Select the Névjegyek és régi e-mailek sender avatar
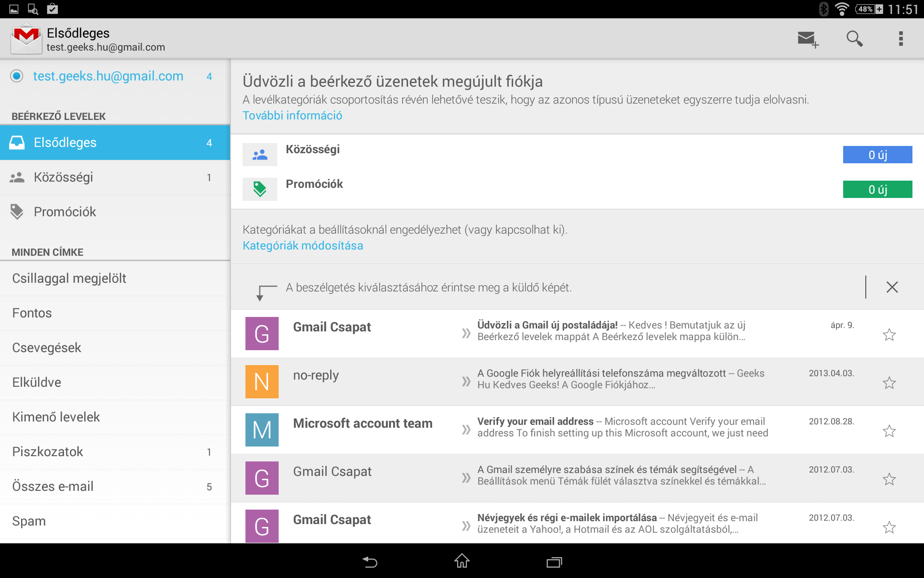This screenshot has width=924, height=578. tap(262, 526)
